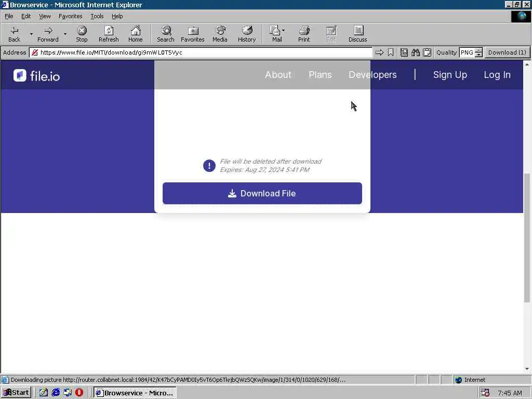Reload the page using Refresh
532x399 pixels.
[109, 34]
